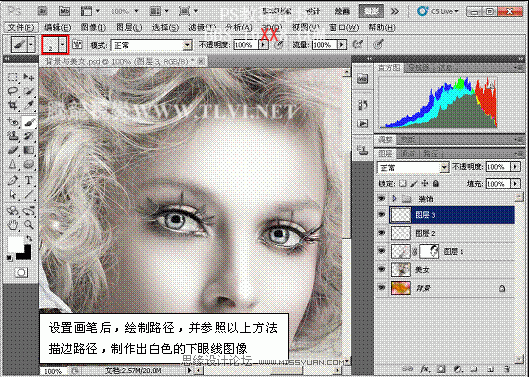The height and width of the screenshot is (377, 529).
Task: Click the layer style fx button
Action: coord(426,369)
